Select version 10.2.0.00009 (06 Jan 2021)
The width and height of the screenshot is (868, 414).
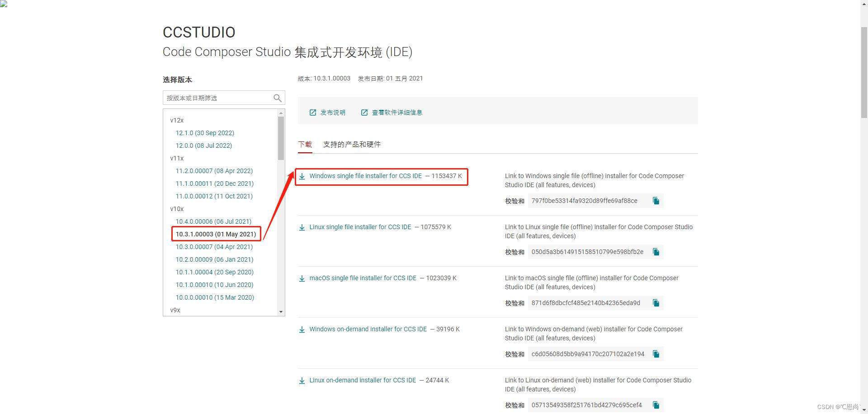(x=214, y=259)
